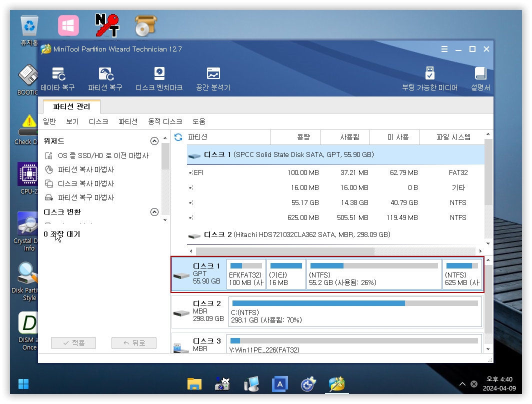The width and height of the screenshot is (532, 404).
Task: Open the 설명서 manual
Action: pos(480,78)
